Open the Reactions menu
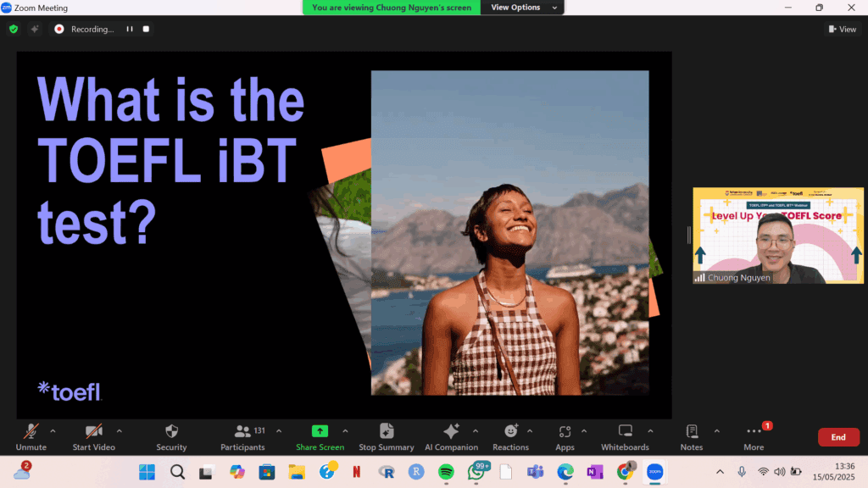 [x=510, y=435]
